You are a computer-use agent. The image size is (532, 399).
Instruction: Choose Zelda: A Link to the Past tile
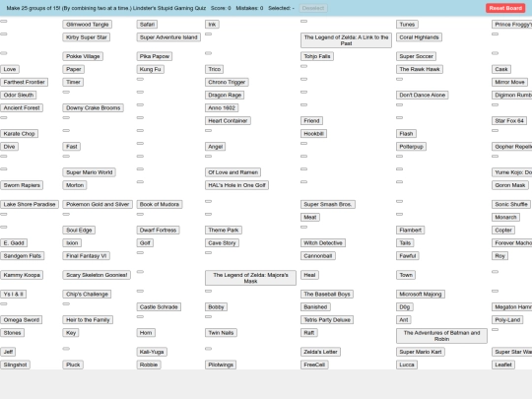coord(346,40)
